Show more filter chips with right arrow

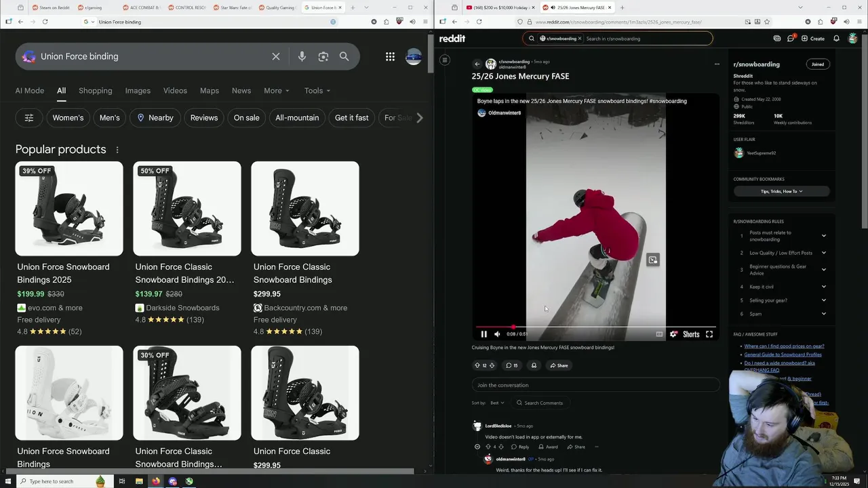pos(419,118)
